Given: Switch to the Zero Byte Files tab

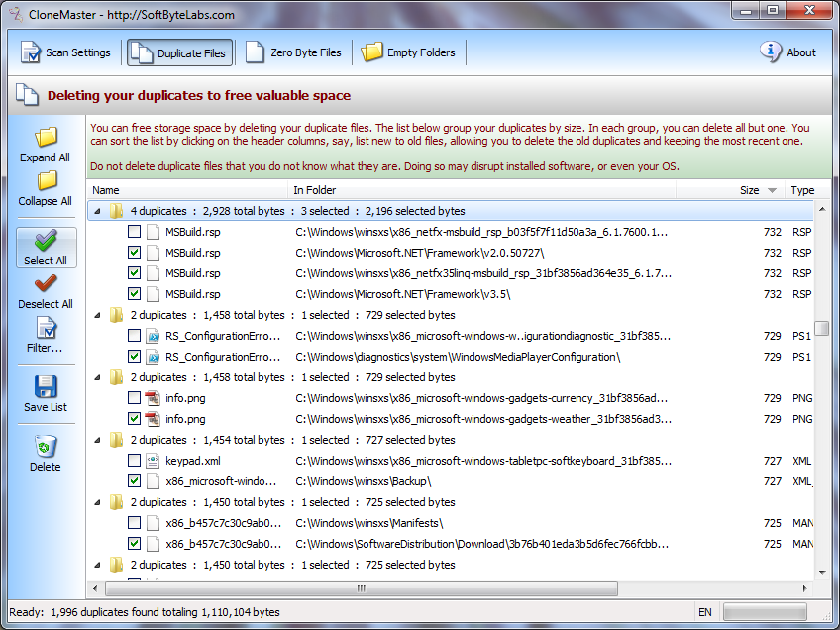Looking at the screenshot, I should tap(293, 52).
